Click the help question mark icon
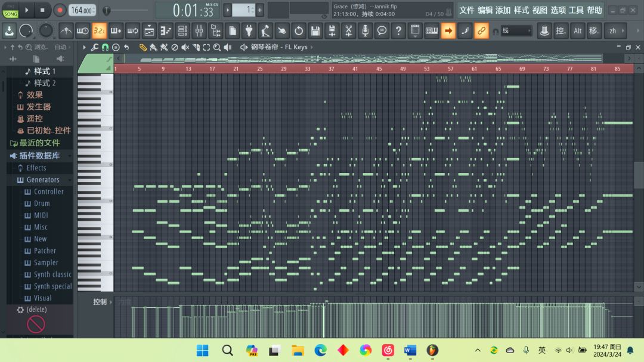The image size is (644, 362). (398, 30)
